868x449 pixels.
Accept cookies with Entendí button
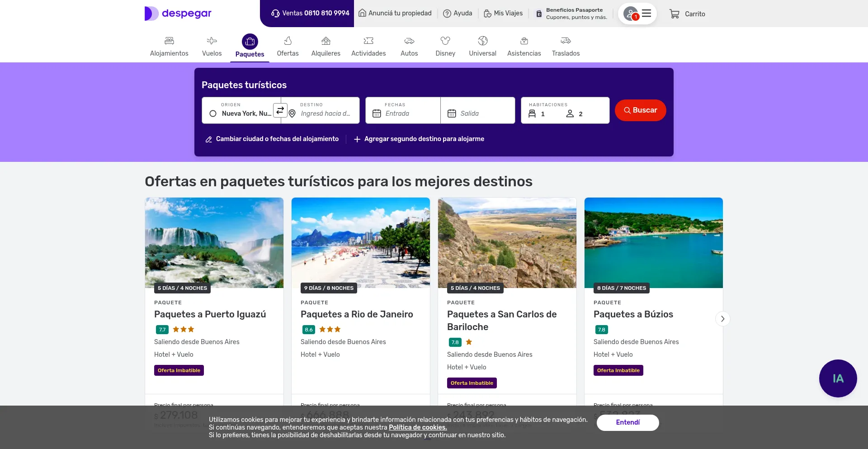(x=627, y=422)
